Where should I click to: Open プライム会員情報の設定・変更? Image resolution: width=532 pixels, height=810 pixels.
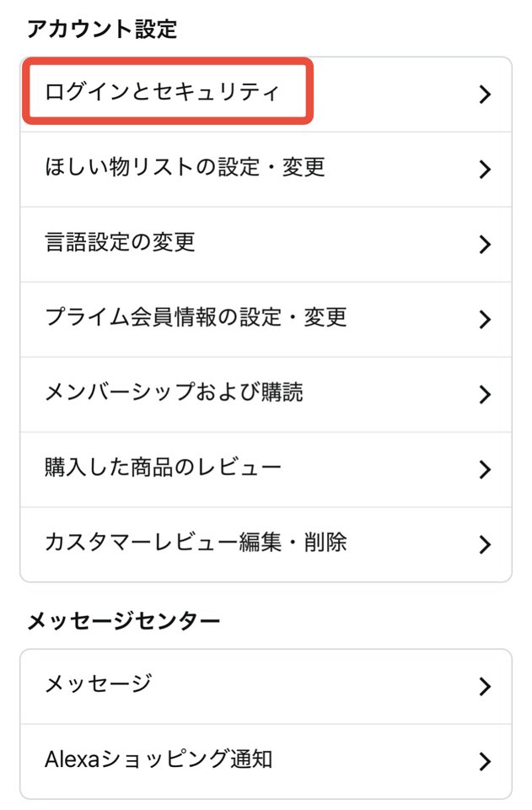tap(196, 318)
